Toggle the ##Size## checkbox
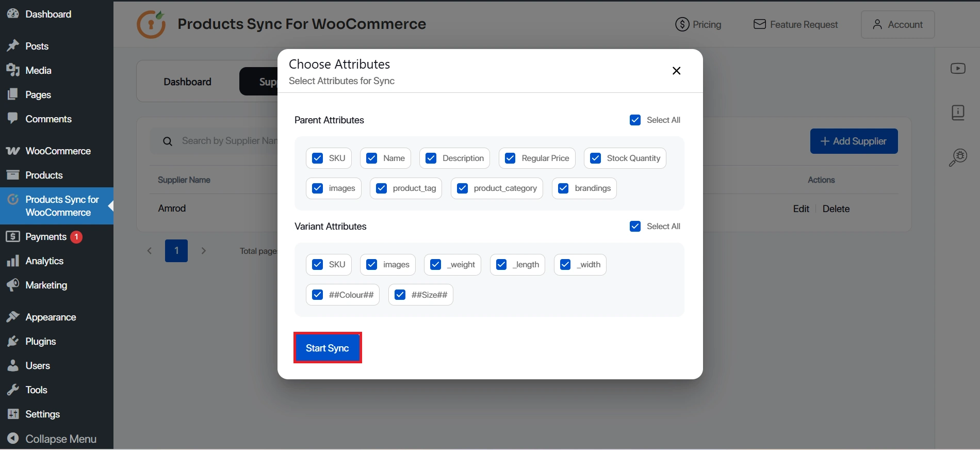 point(400,295)
